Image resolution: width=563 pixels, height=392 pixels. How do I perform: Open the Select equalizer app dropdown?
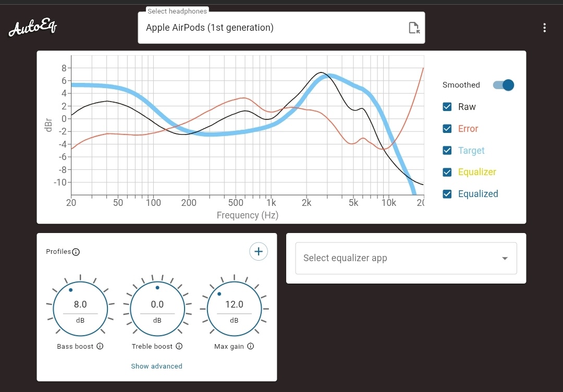[406, 258]
